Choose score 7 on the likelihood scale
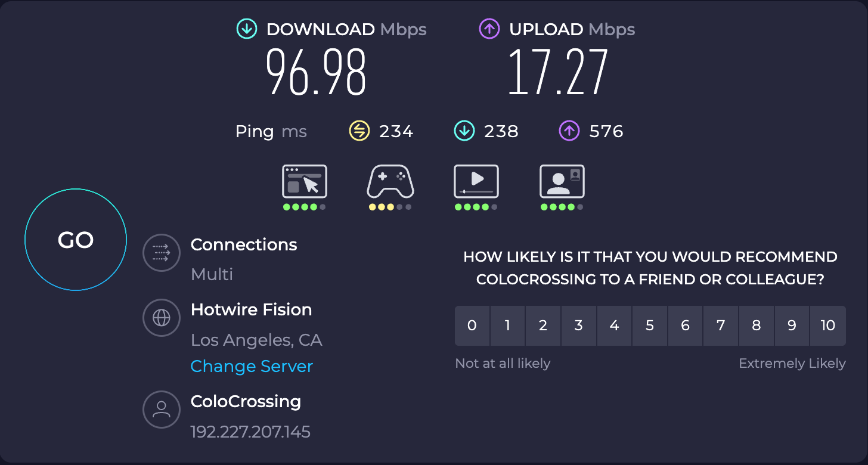 [x=721, y=325]
